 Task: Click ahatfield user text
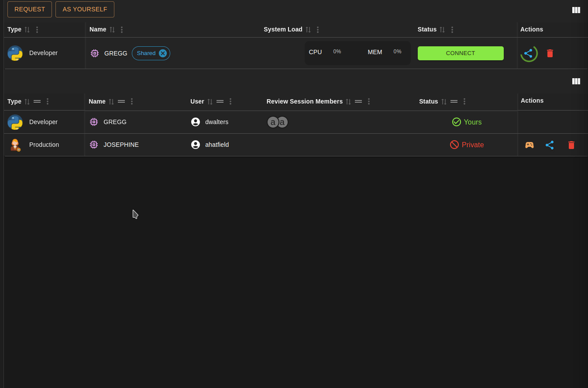[x=217, y=145]
